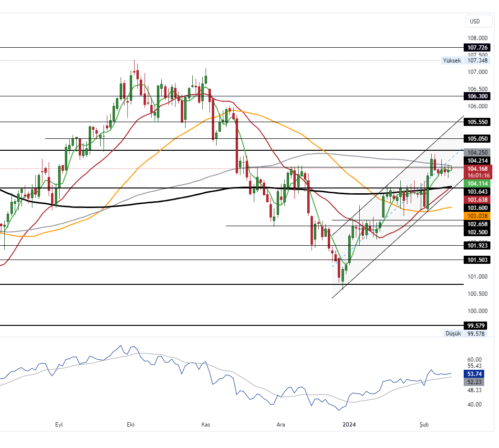Select the 105.550 price level label

(477, 122)
